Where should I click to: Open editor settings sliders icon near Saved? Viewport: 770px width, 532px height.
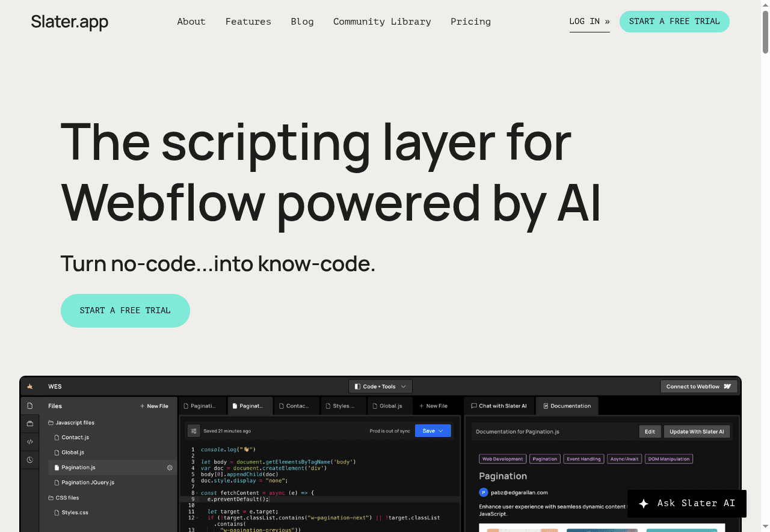click(x=194, y=431)
